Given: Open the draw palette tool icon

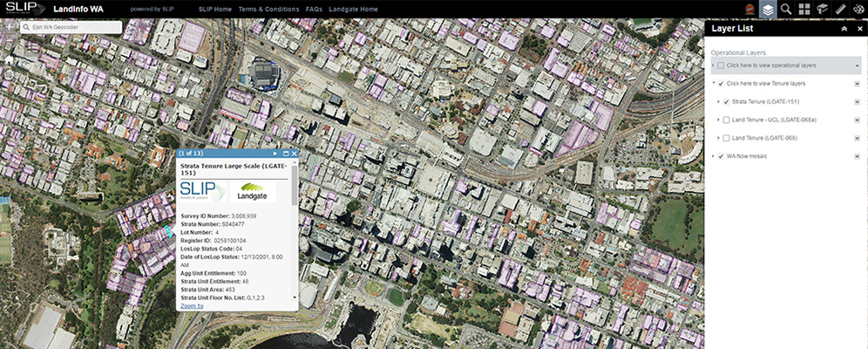Looking at the screenshot, I should tap(858, 9).
